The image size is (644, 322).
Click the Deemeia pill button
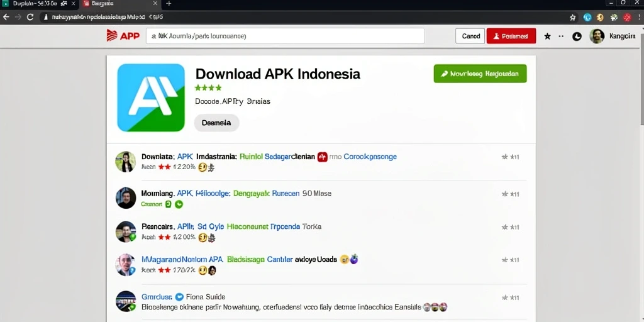[x=216, y=123]
